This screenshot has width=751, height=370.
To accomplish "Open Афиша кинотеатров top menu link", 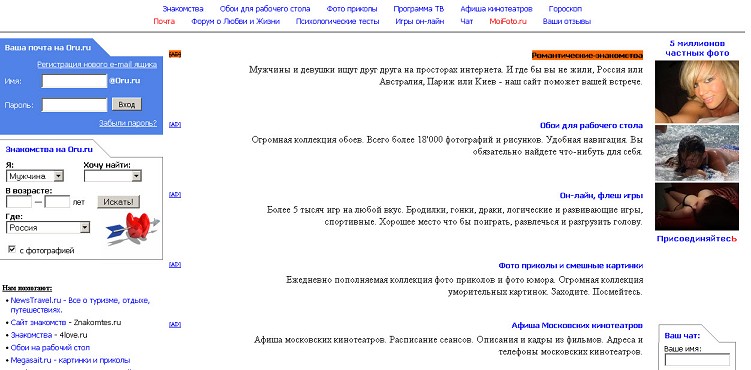I will click(x=496, y=9).
